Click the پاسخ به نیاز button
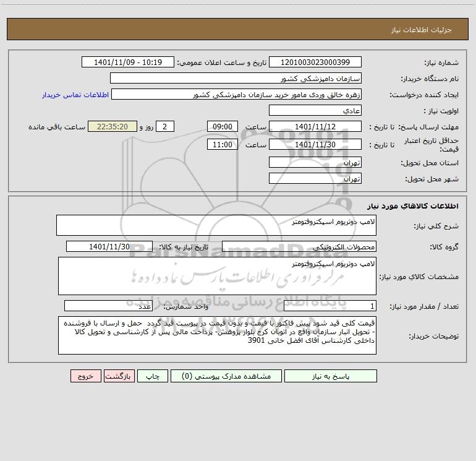 pos(331,376)
